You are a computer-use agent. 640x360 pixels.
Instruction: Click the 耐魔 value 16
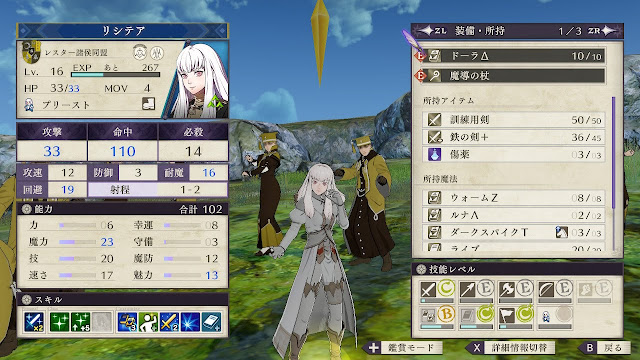pos(209,173)
